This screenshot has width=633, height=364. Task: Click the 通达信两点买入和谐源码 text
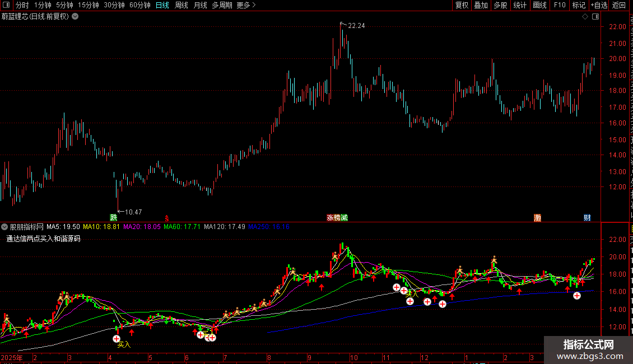point(43,239)
